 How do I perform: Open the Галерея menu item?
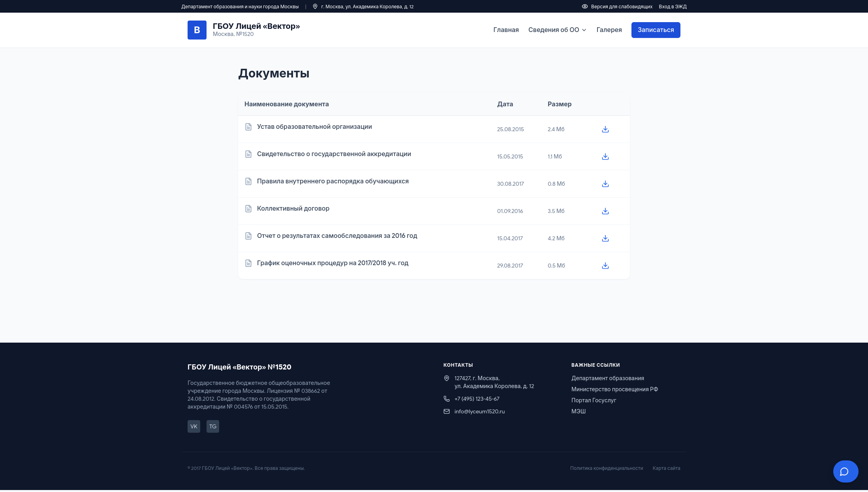tap(609, 30)
